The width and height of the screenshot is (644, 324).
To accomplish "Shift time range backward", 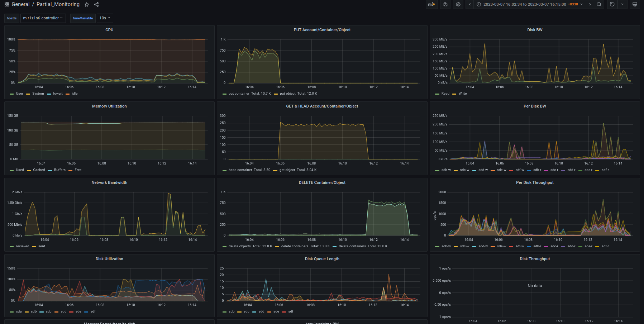I will pyautogui.click(x=470, y=4).
